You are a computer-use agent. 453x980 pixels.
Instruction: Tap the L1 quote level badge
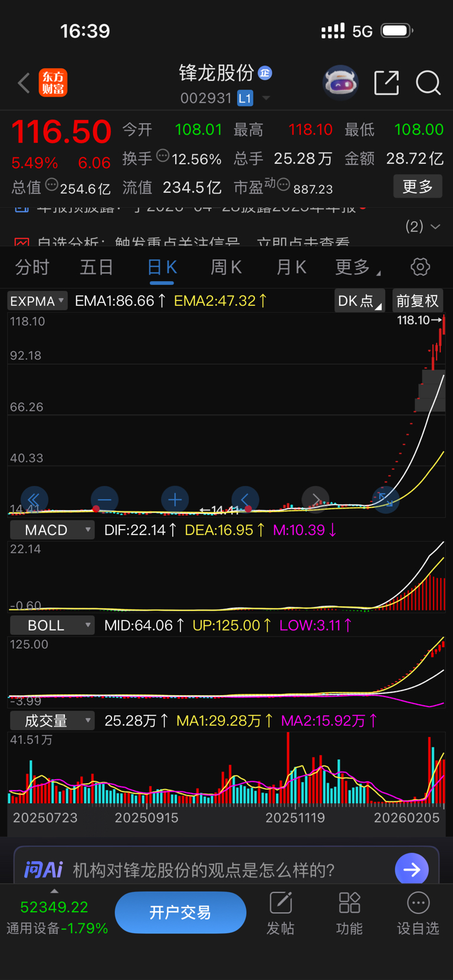tap(245, 98)
